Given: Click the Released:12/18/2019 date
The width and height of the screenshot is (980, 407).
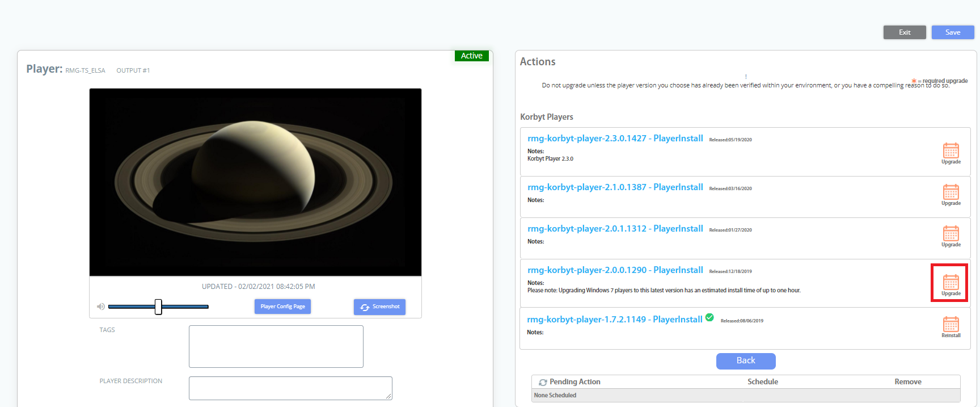Looking at the screenshot, I should (x=730, y=271).
